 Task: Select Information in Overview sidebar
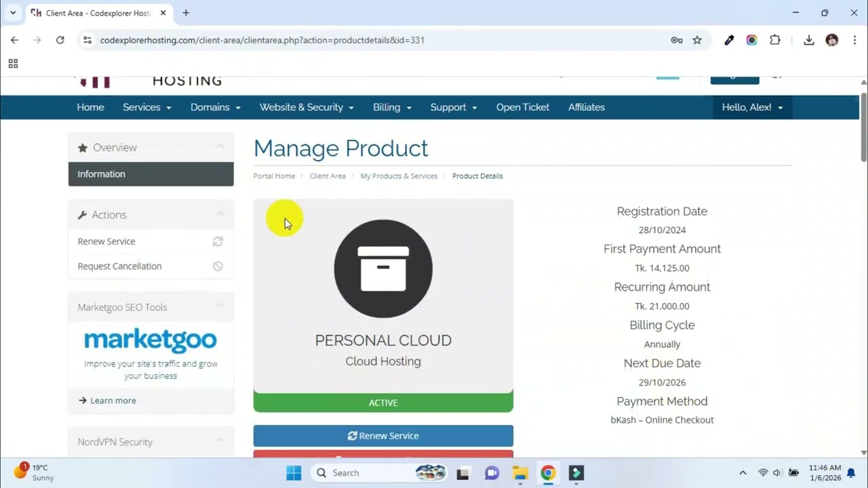(x=151, y=174)
